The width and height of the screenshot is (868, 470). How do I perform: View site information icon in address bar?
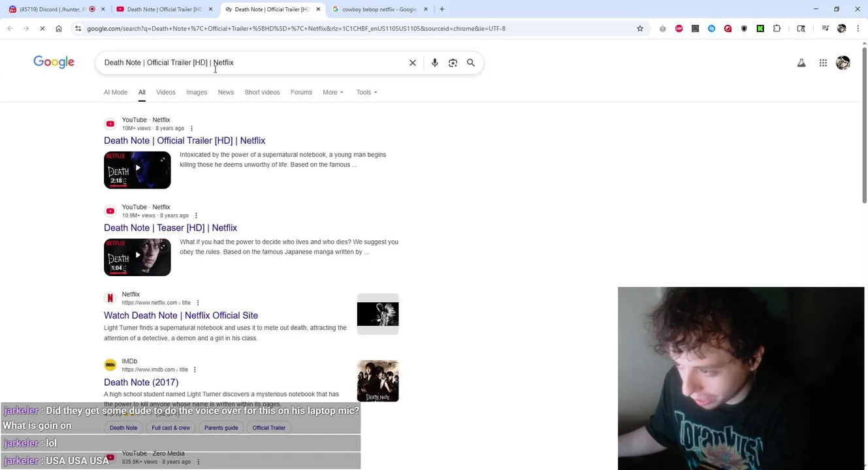pyautogui.click(x=78, y=29)
